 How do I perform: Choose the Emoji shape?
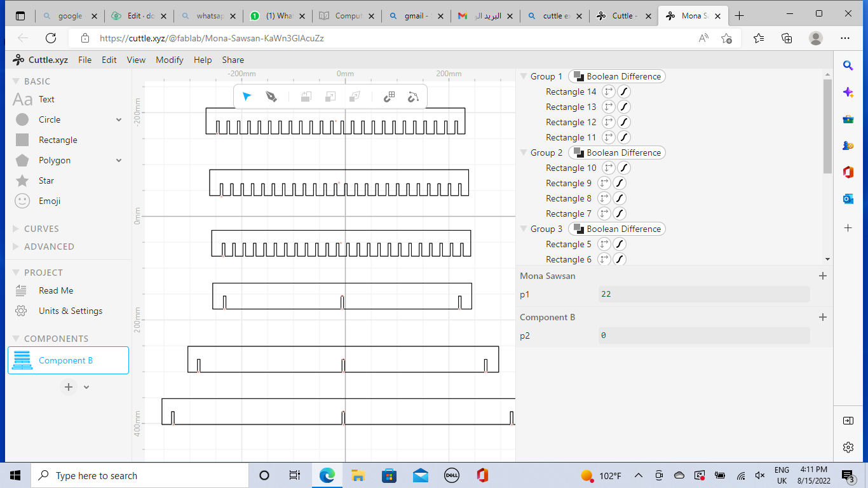click(49, 201)
